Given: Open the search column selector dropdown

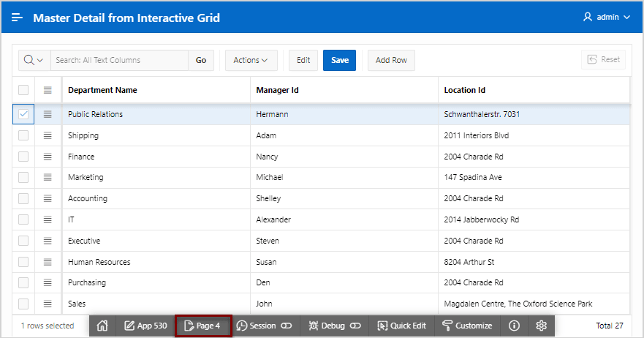Looking at the screenshot, I should pyautogui.click(x=34, y=60).
